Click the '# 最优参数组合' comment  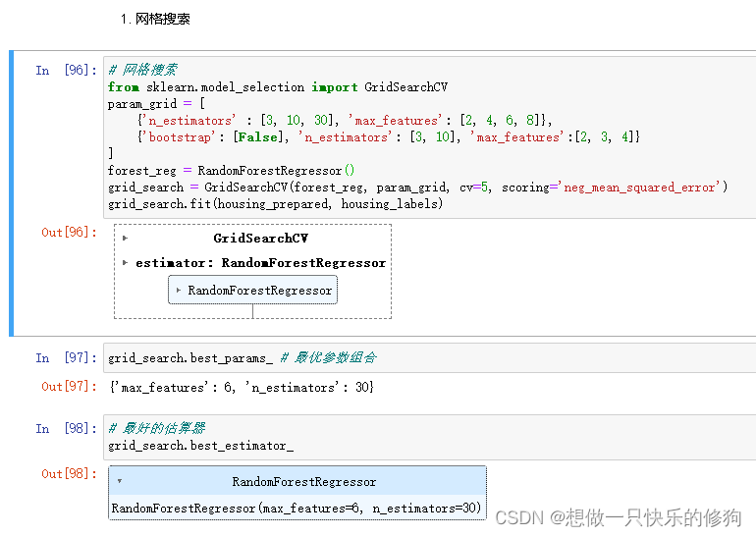(328, 357)
